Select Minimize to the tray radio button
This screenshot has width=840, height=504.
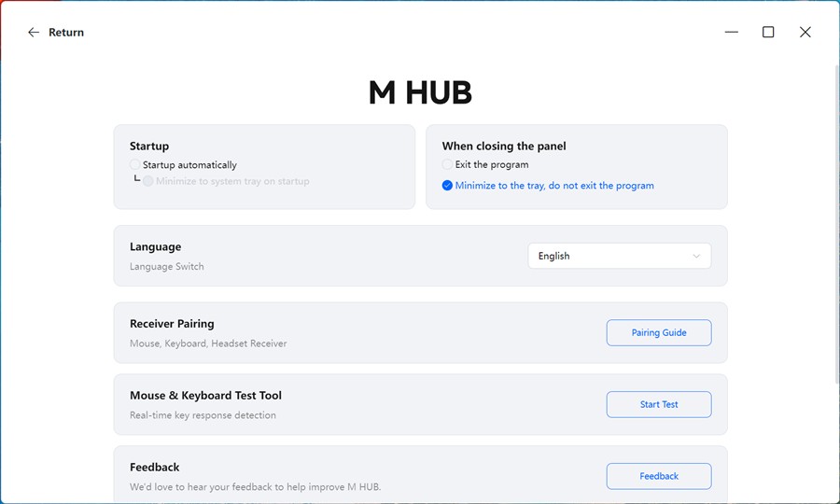[x=448, y=186]
